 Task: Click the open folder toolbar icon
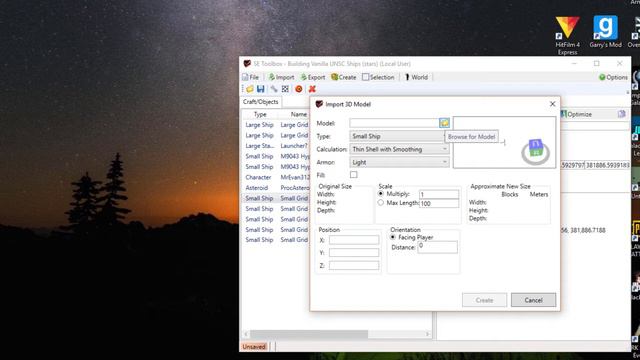pyautogui.click(x=250, y=89)
